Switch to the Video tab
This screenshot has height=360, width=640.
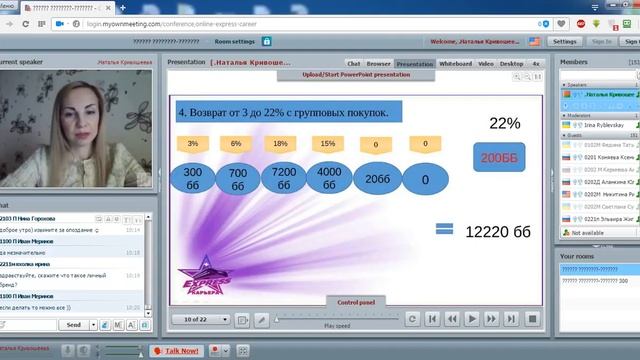pyautogui.click(x=486, y=64)
